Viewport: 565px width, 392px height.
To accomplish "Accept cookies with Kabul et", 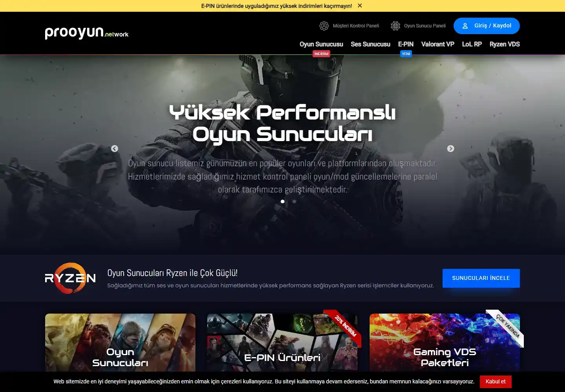I will coord(496,382).
